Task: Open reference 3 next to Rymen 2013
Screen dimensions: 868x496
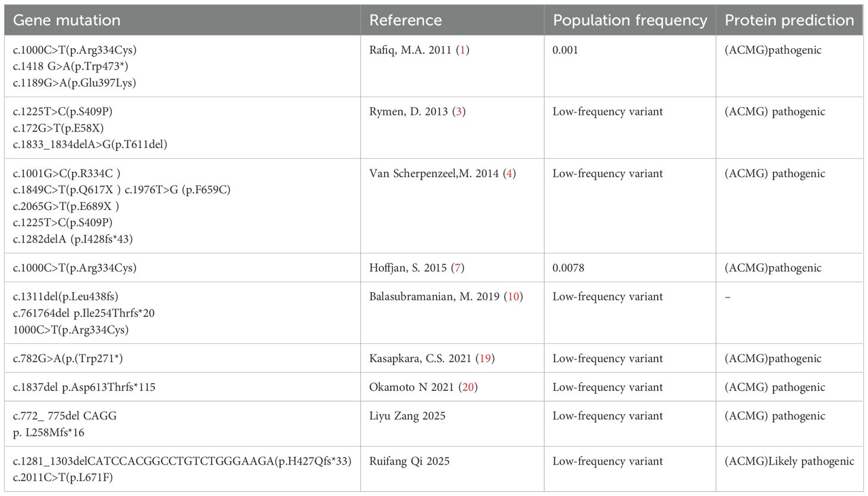Action: [x=458, y=112]
